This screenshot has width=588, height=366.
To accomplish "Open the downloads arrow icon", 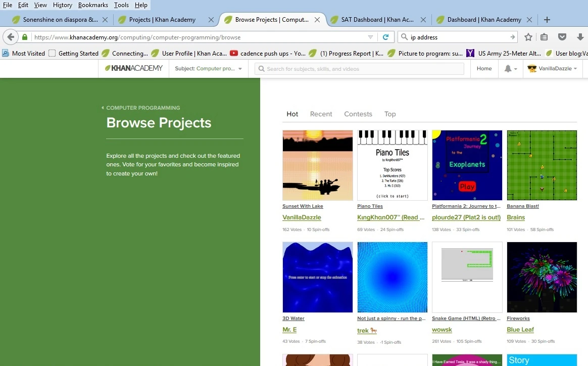I will 580,37.
